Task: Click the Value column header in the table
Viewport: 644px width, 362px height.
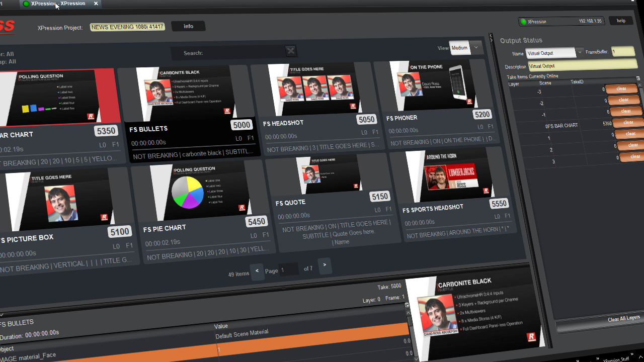Action: [x=221, y=326]
